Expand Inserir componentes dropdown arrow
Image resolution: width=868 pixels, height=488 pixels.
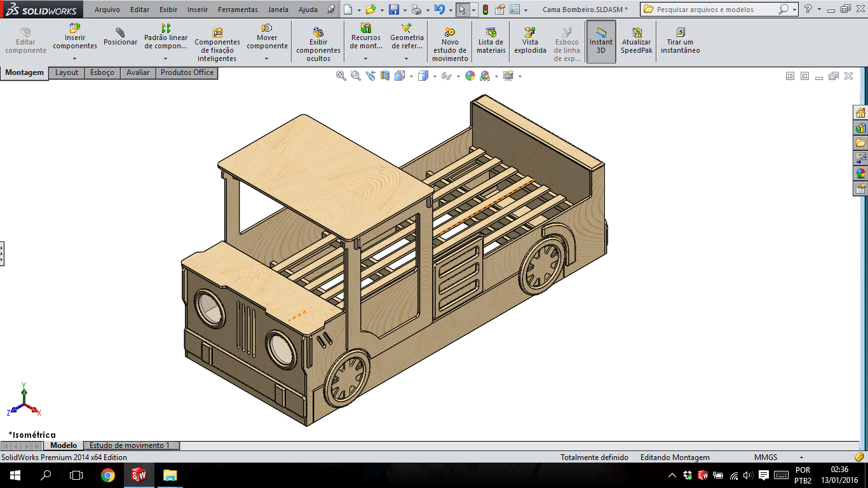click(75, 58)
